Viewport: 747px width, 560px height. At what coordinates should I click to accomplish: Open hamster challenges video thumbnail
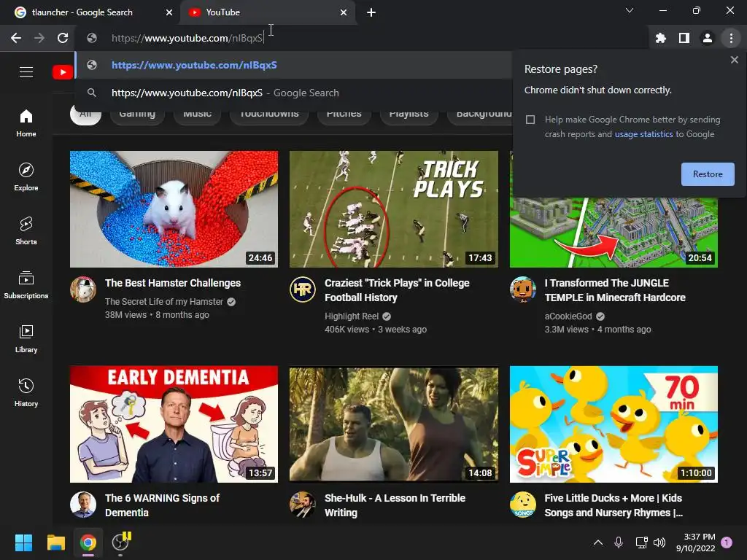[x=174, y=209]
